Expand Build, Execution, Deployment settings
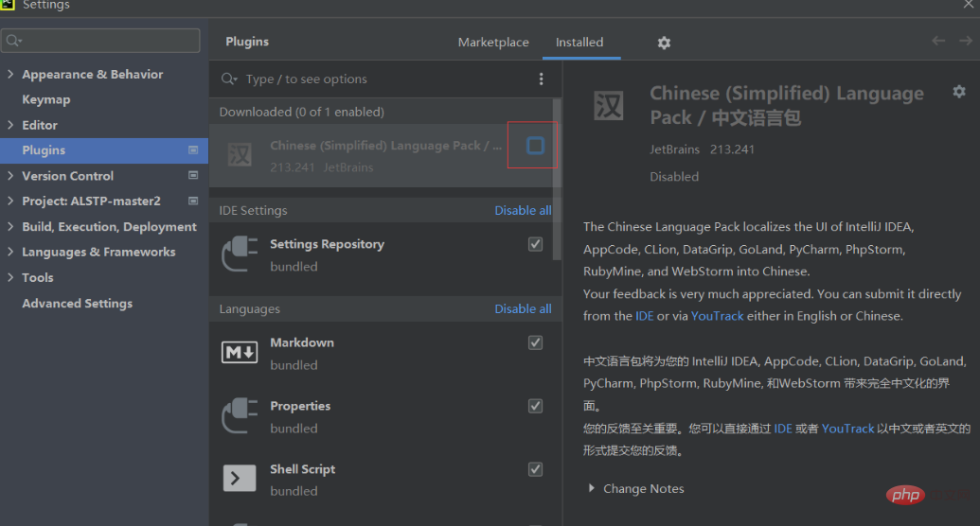This screenshot has width=980, height=526. (10, 227)
